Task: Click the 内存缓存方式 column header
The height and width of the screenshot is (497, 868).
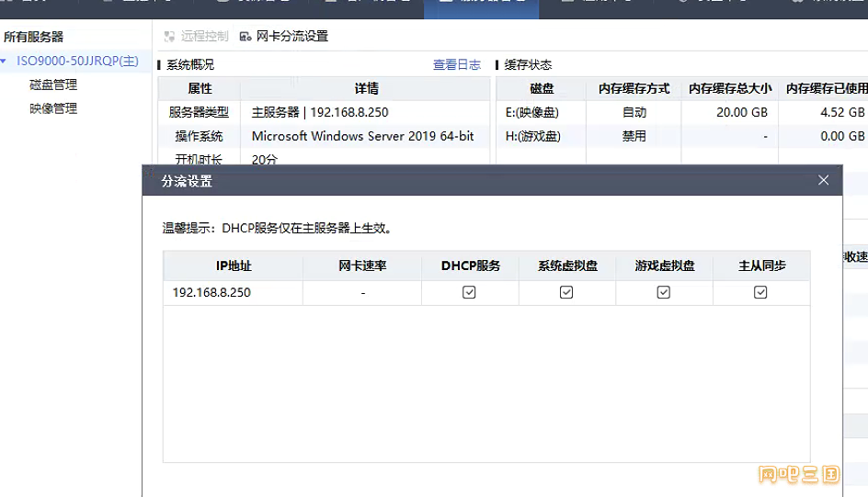Action: pos(634,89)
